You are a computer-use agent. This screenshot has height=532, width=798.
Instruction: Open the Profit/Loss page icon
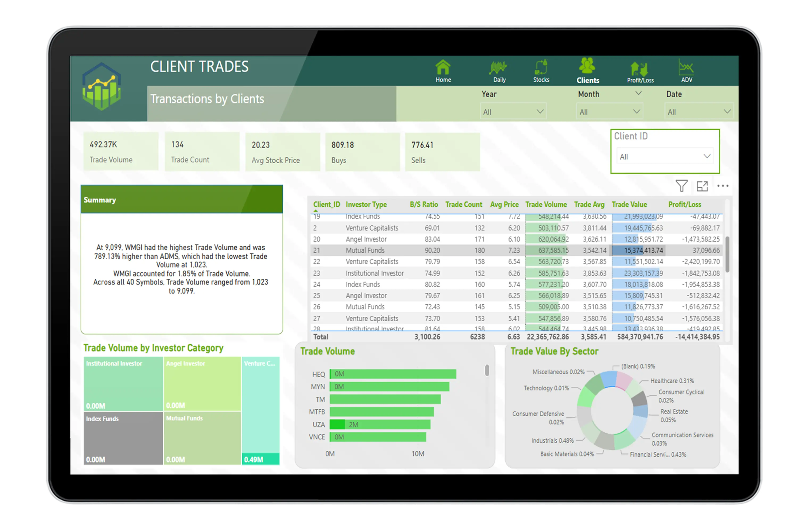click(639, 69)
